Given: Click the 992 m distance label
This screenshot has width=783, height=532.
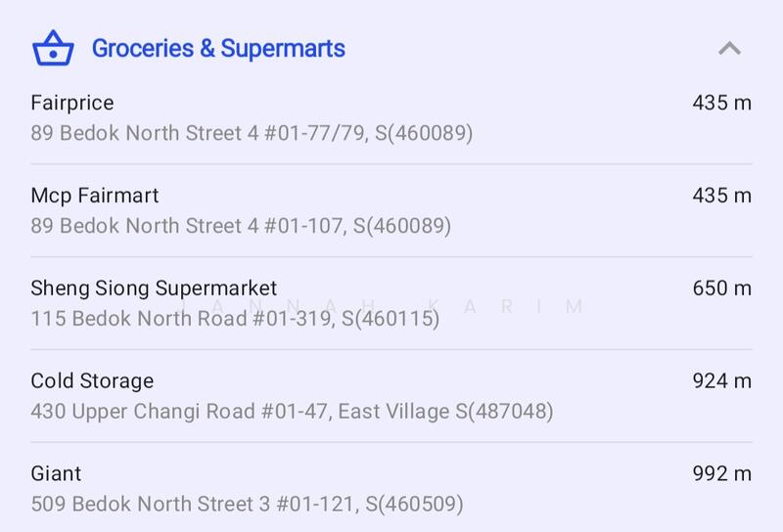Looking at the screenshot, I should pos(721,473).
